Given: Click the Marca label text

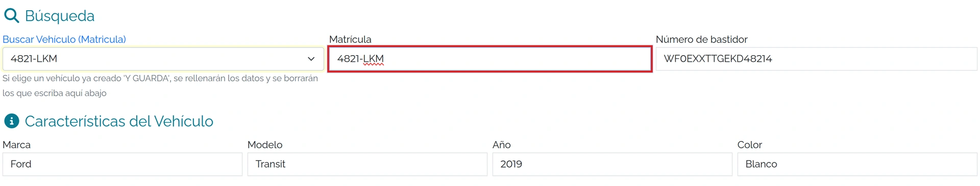Looking at the screenshot, I should point(16,145).
